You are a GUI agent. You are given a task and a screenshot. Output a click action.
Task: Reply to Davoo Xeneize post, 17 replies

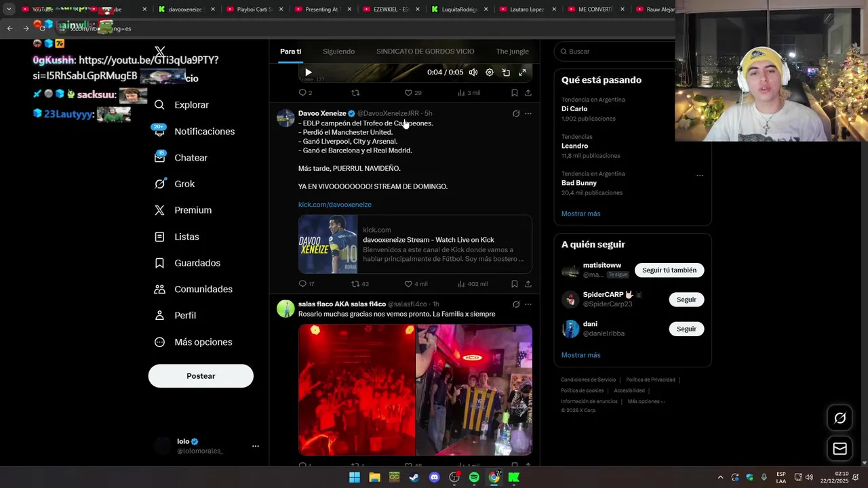click(307, 284)
